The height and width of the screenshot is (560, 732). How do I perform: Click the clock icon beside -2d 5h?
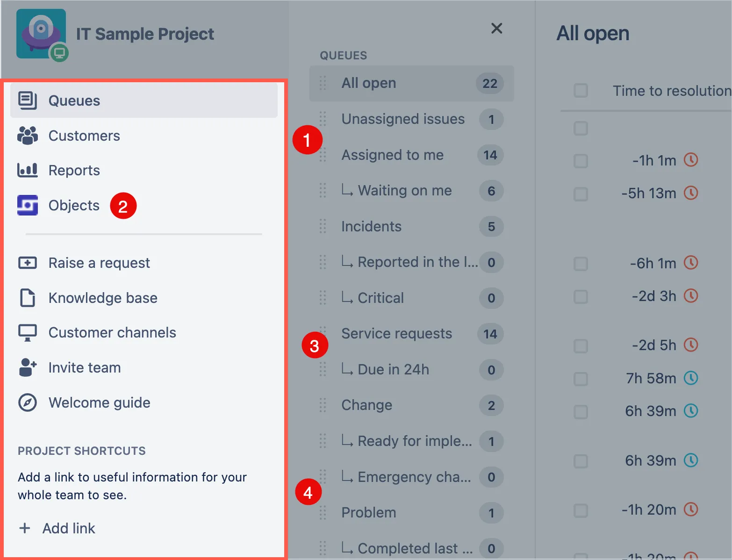(x=691, y=345)
